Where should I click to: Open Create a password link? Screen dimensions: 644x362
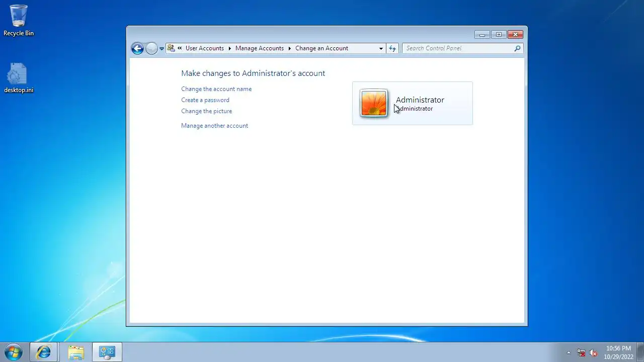(x=205, y=100)
